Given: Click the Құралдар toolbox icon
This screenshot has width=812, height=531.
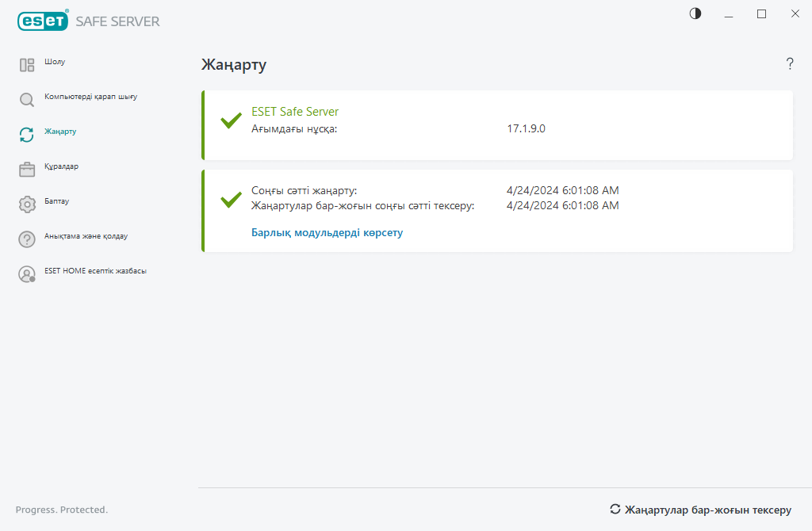Looking at the screenshot, I should click(x=27, y=170).
